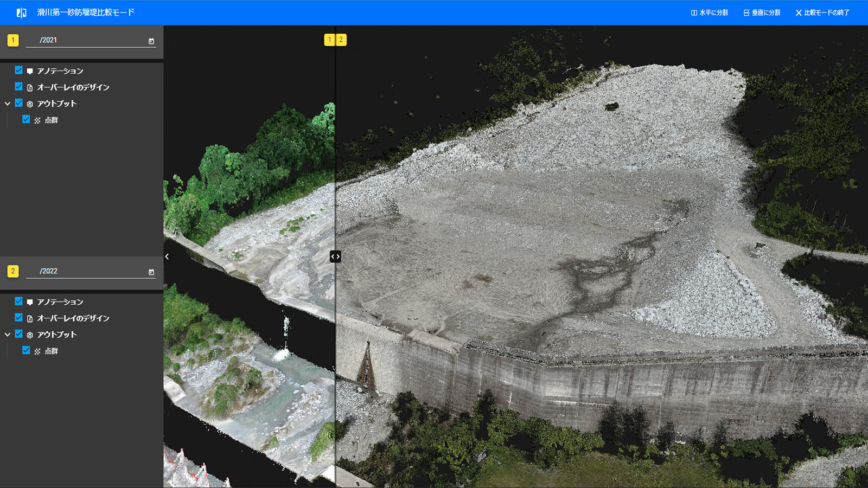Collapse the sidebar with the left arrow handle
The height and width of the screenshot is (488, 868).
(x=167, y=256)
